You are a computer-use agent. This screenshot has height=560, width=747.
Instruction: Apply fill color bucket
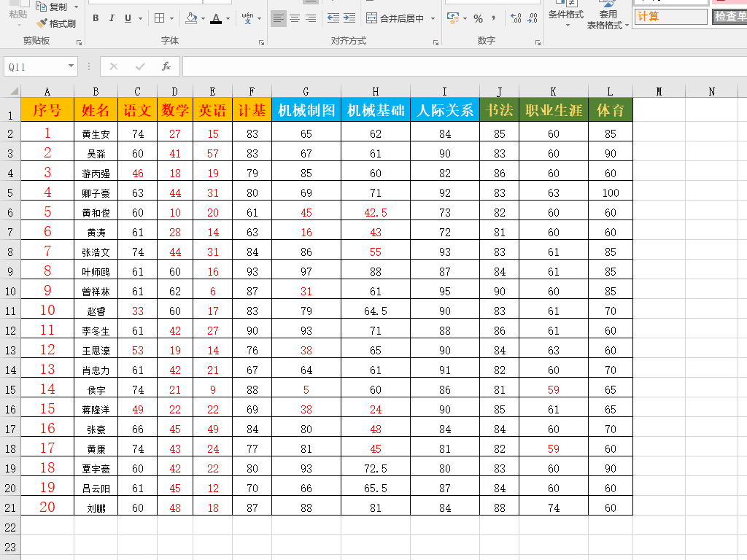[191, 18]
